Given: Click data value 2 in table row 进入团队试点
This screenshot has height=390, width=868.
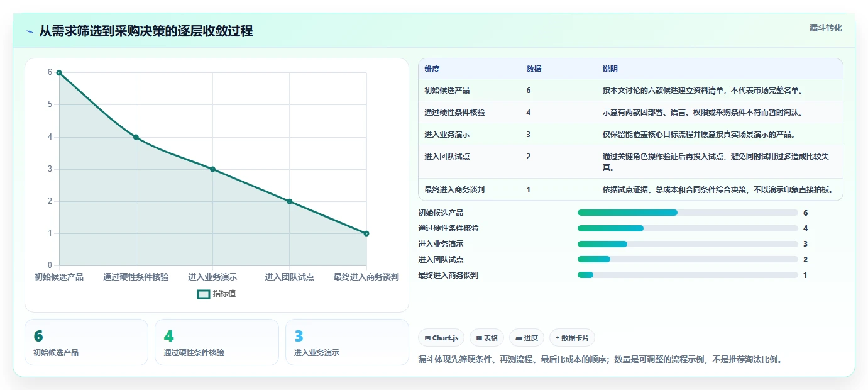Looking at the screenshot, I should (529, 157).
